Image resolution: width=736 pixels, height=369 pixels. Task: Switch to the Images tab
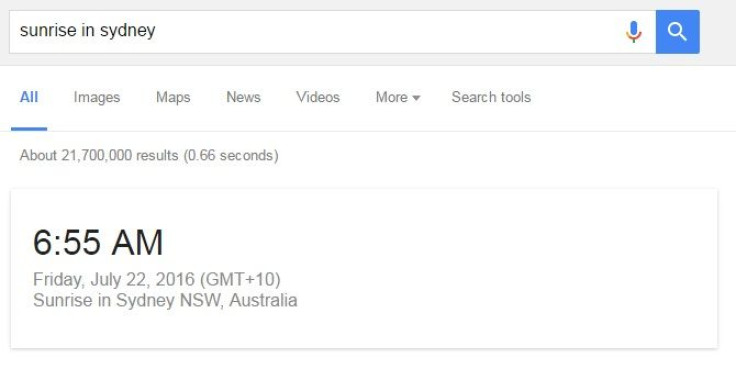97,97
